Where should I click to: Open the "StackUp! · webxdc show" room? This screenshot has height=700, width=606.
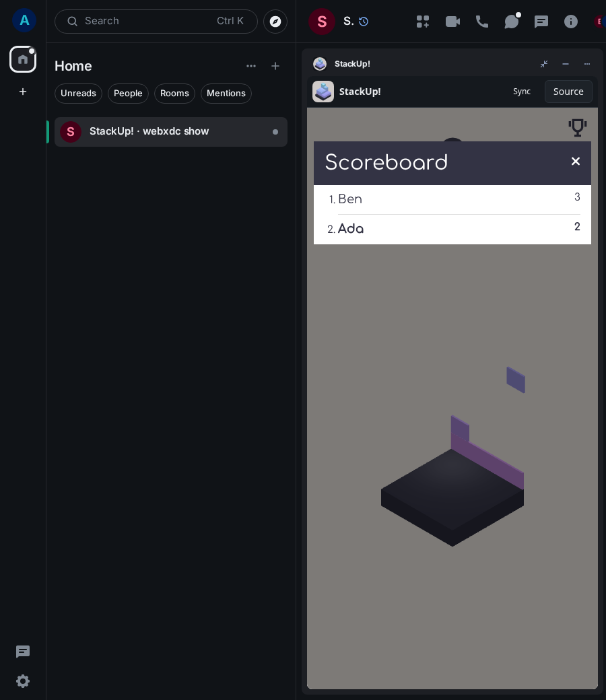[x=170, y=132]
